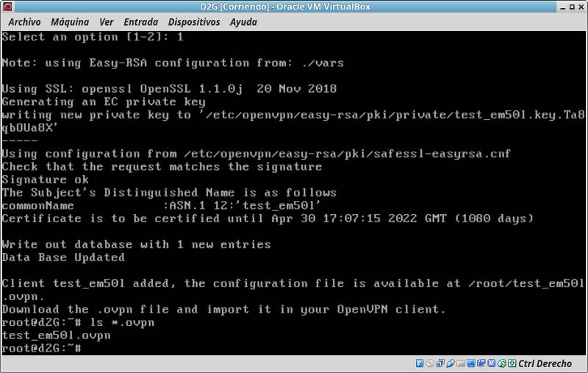Click the virtualization features V icon
This screenshot has width=588, height=373.
[x=492, y=363]
